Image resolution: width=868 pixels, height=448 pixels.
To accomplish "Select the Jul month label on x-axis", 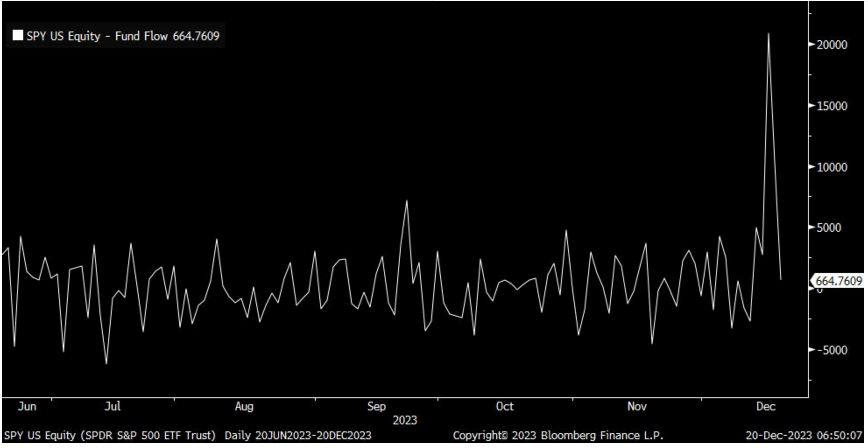I will click(113, 406).
